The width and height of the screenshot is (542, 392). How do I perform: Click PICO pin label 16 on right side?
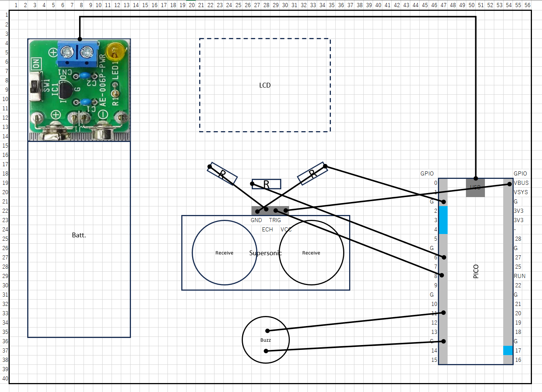[518, 360]
